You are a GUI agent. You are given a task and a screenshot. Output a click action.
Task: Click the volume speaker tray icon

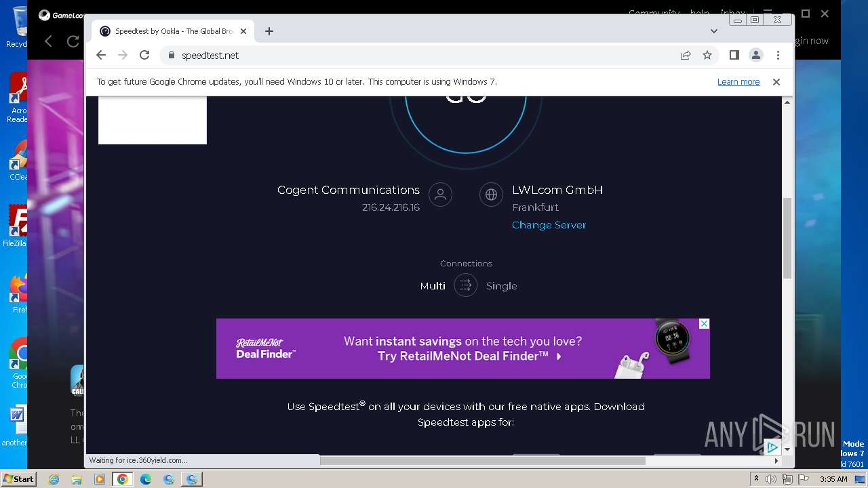[x=771, y=479]
